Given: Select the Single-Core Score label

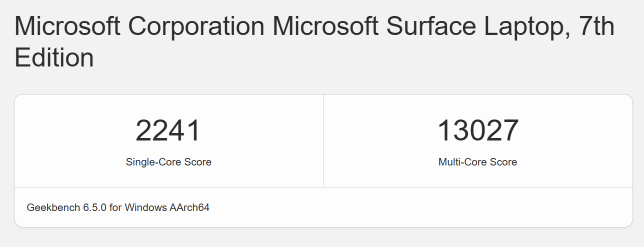Looking at the screenshot, I should [x=168, y=162].
